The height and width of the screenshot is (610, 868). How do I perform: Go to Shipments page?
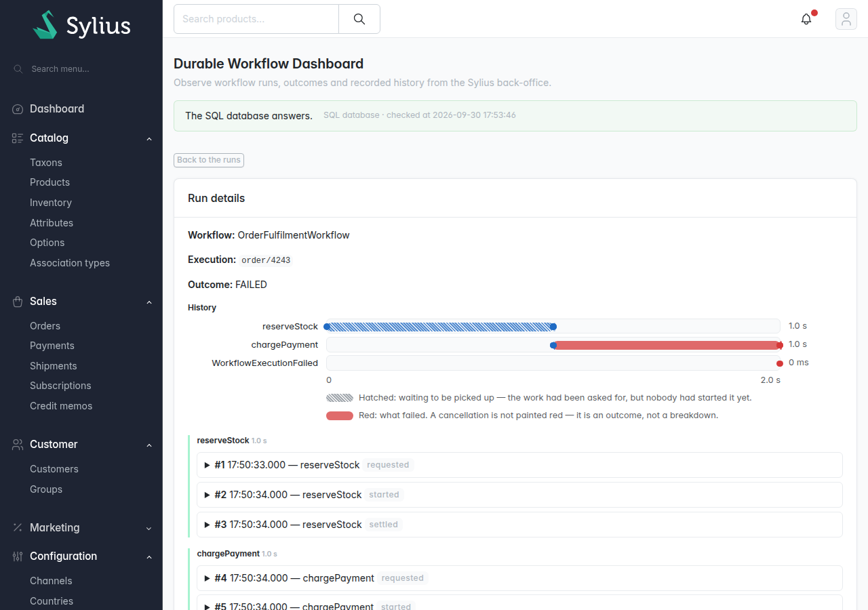point(54,366)
